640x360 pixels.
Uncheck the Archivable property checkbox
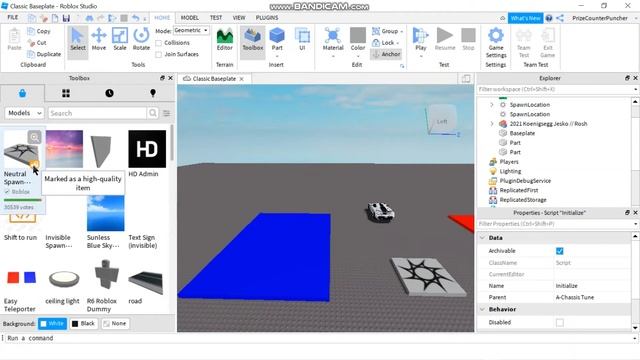(x=560, y=251)
